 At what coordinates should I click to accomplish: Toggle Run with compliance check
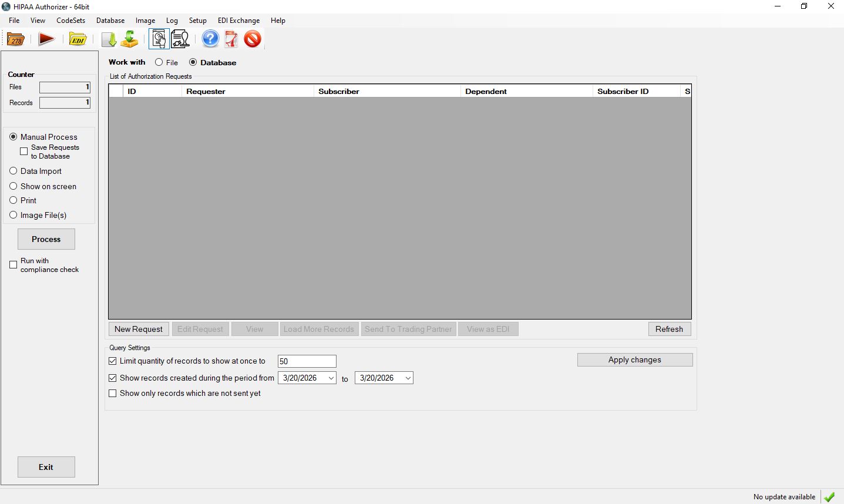tap(14, 265)
